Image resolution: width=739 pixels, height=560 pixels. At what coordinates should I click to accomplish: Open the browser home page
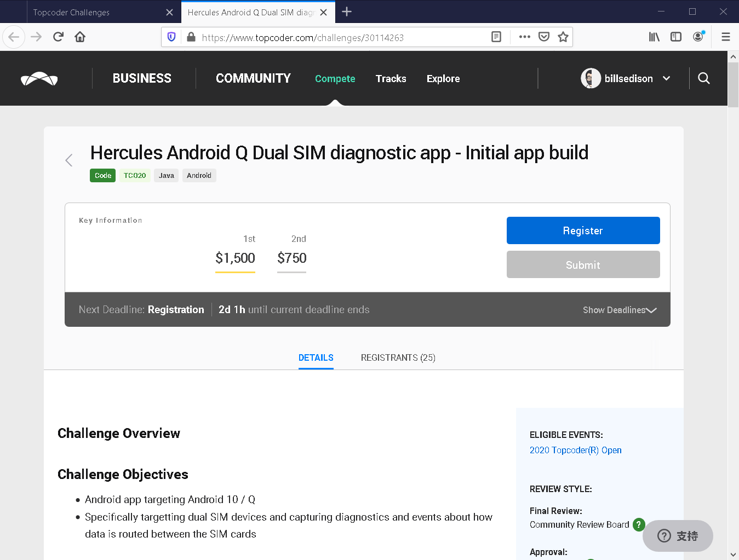tap(80, 37)
